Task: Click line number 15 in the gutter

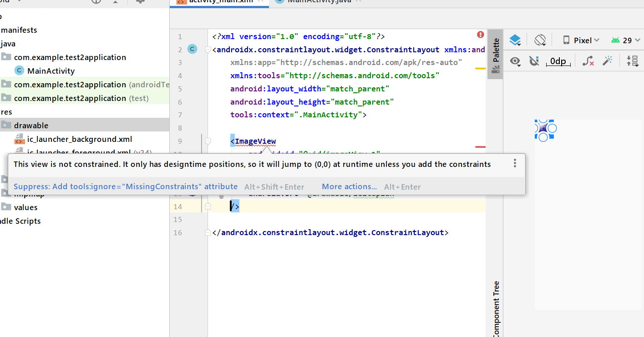Action: (177, 220)
